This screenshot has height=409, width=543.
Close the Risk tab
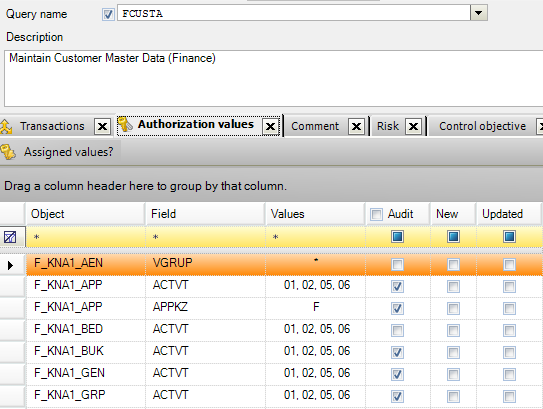(x=413, y=126)
